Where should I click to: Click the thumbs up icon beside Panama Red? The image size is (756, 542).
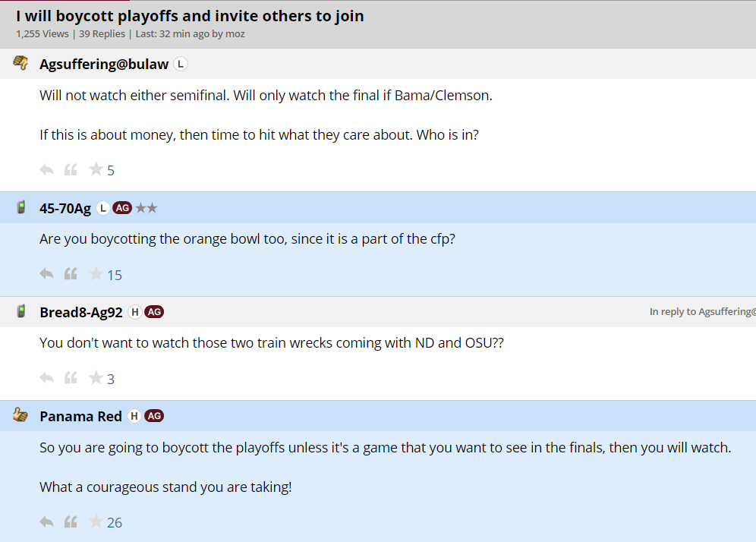[20, 415]
